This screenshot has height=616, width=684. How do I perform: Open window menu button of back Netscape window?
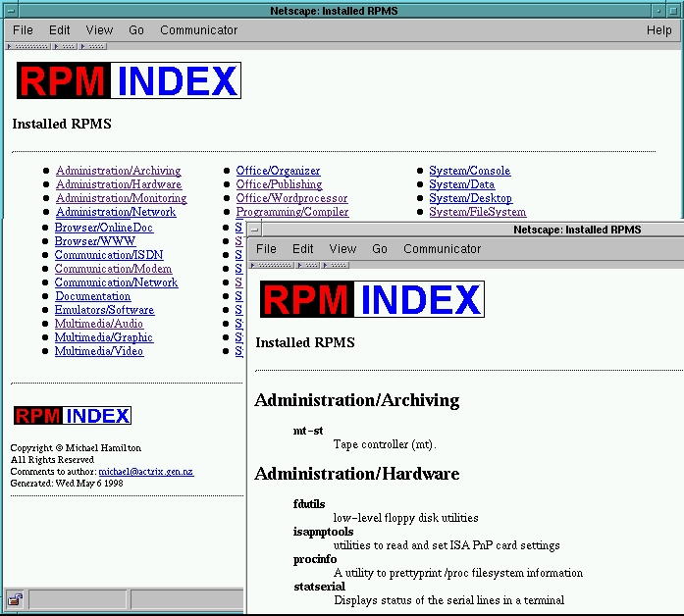coord(8,10)
